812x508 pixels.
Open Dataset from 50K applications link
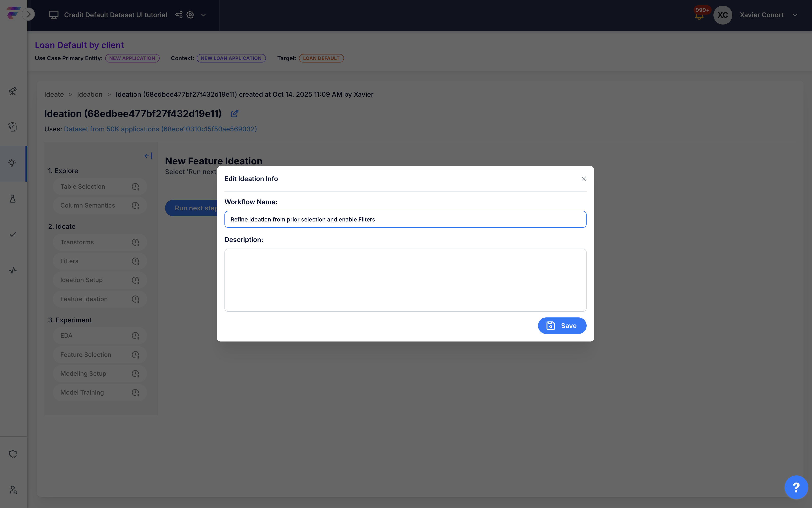coord(160,129)
